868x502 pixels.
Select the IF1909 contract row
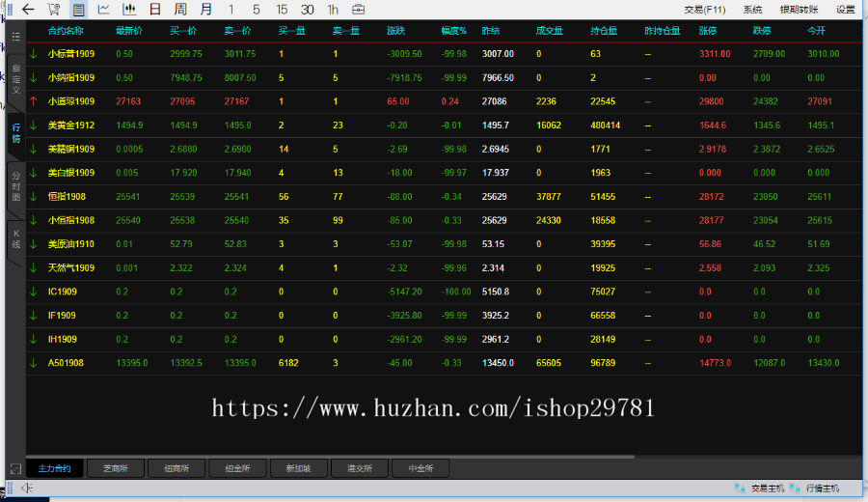tap(444, 316)
